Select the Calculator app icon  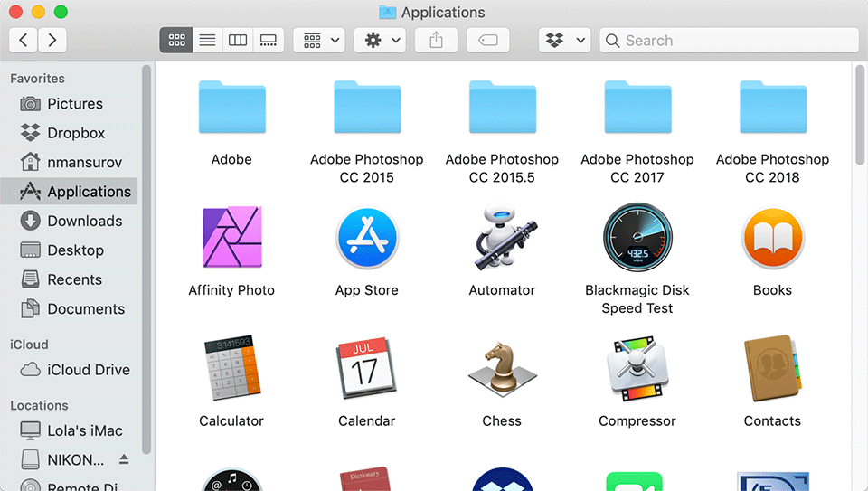(x=232, y=367)
